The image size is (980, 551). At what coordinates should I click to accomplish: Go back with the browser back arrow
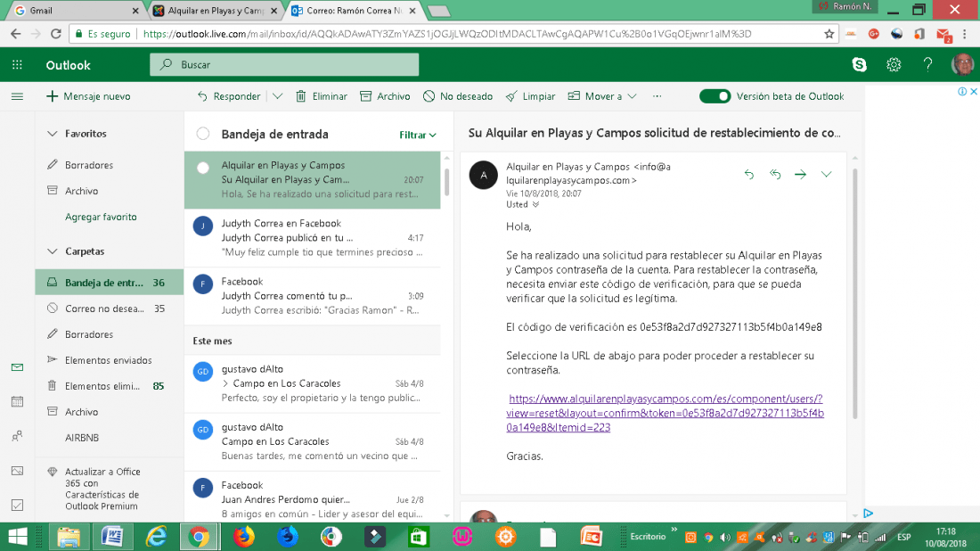pos(16,34)
